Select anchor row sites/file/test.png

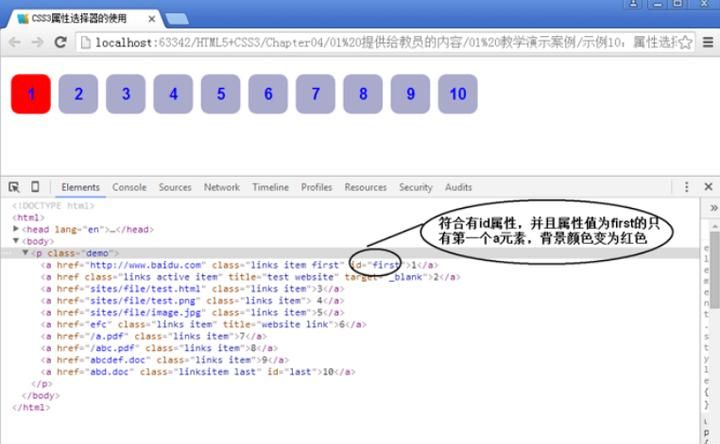[x=192, y=301]
